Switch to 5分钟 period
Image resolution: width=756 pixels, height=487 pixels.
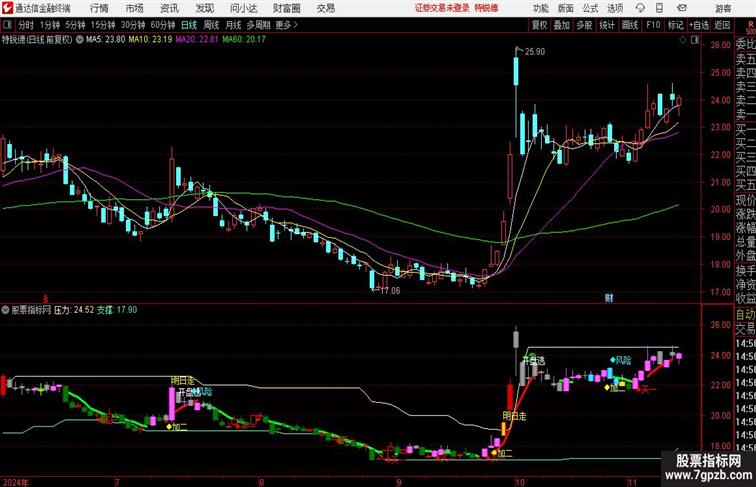coord(75,25)
